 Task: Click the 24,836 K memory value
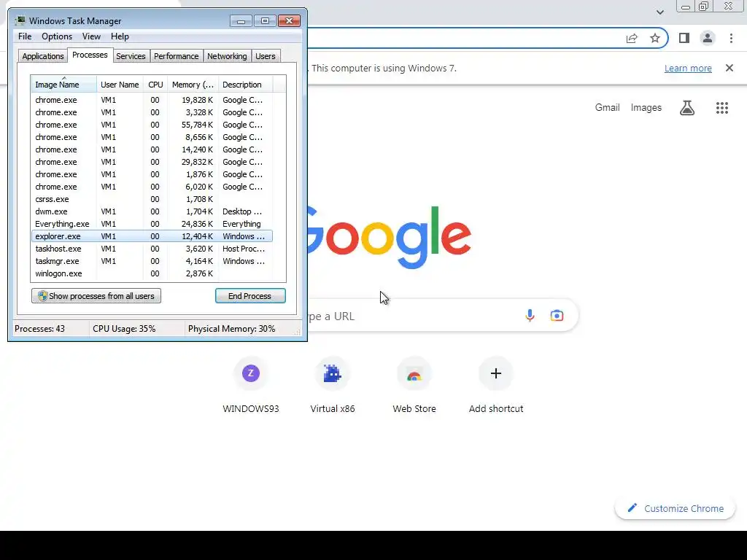tap(197, 224)
